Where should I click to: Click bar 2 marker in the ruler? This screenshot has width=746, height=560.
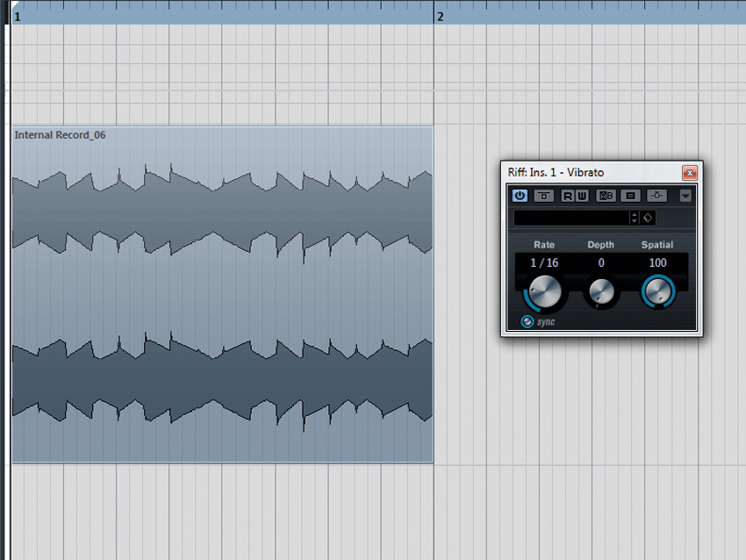coord(441,17)
